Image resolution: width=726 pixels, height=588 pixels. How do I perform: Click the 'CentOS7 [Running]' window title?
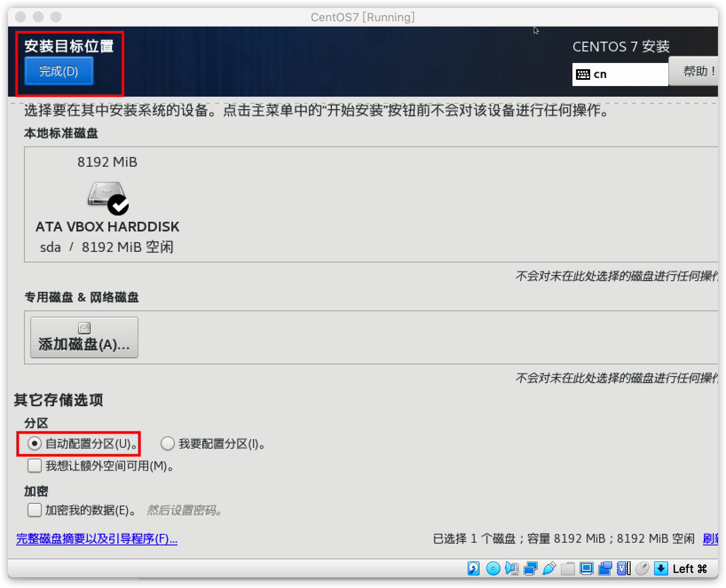pos(363,17)
